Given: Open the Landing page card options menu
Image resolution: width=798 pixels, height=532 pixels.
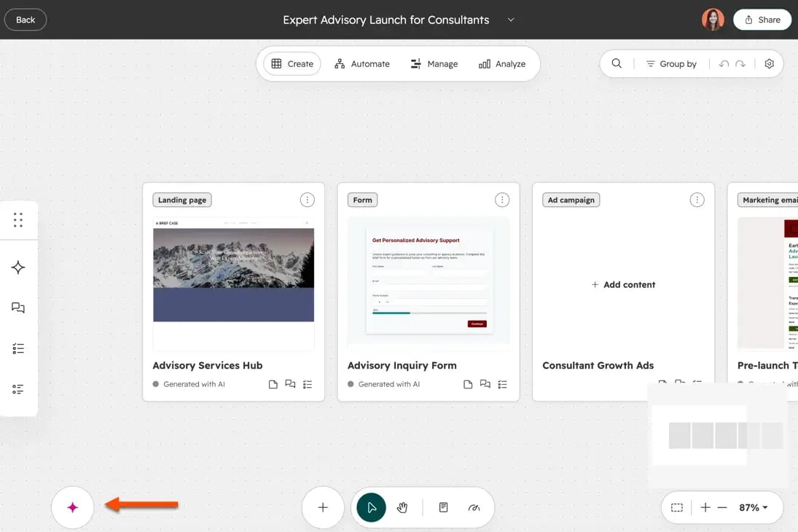Looking at the screenshot, I should tap(307, 200).
